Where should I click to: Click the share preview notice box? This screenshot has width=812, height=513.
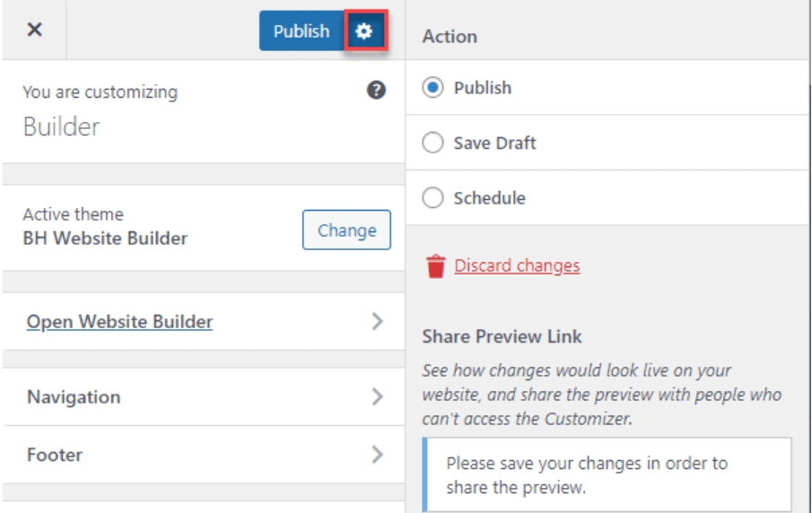click(607, 474)
